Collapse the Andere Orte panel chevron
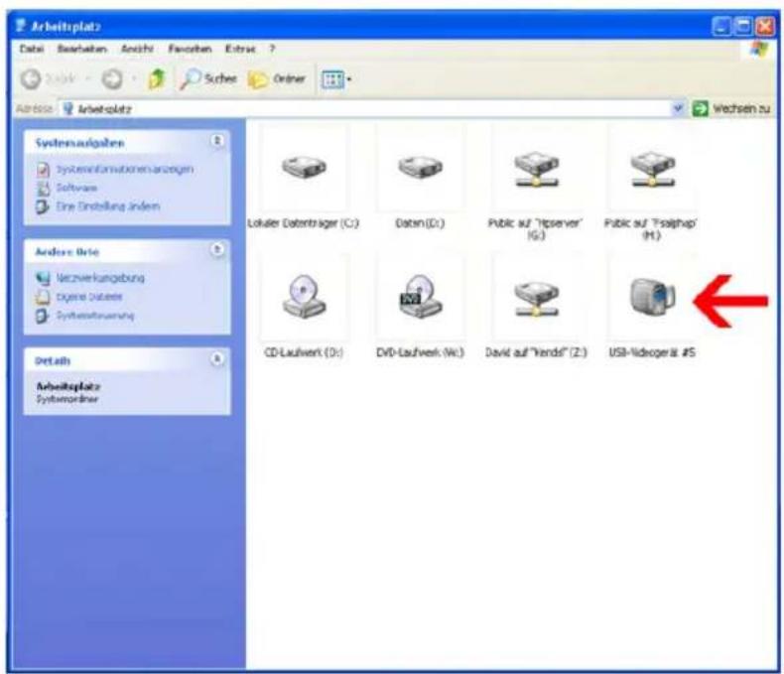The height and width of the screenshot is (674, 784). tap(217, 249)
